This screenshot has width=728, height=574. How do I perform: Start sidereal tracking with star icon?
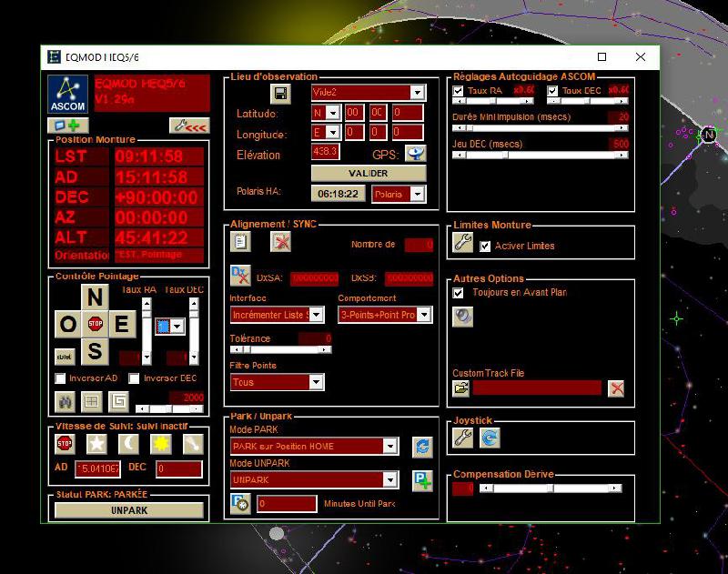pos(96,444)
